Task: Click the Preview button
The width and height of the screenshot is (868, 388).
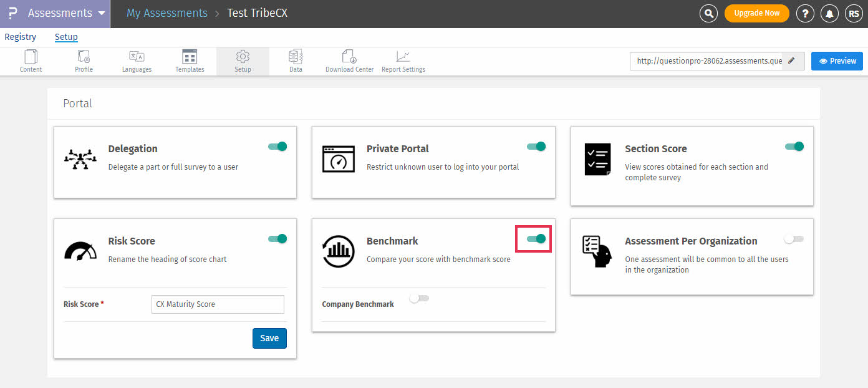Action: pos(837,61)
